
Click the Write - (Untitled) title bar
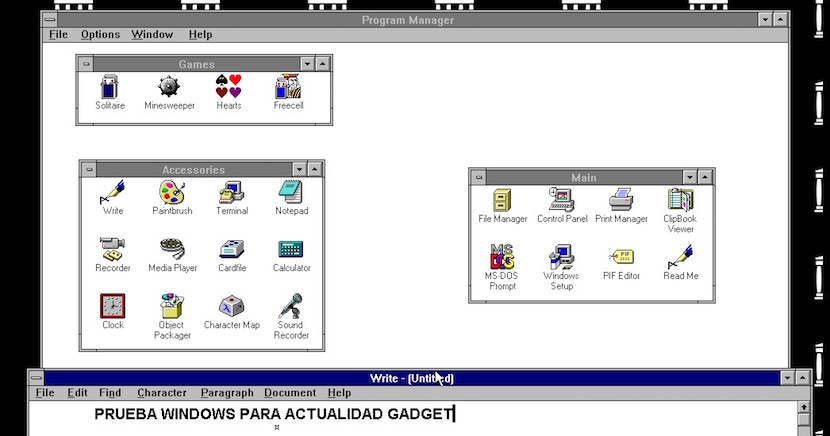412,378
